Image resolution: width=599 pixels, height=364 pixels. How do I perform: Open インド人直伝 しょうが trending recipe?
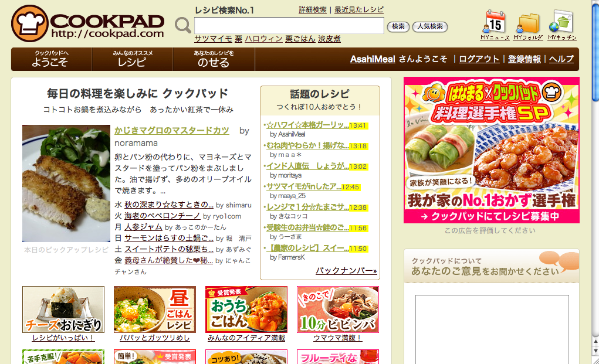click(307, 166)
